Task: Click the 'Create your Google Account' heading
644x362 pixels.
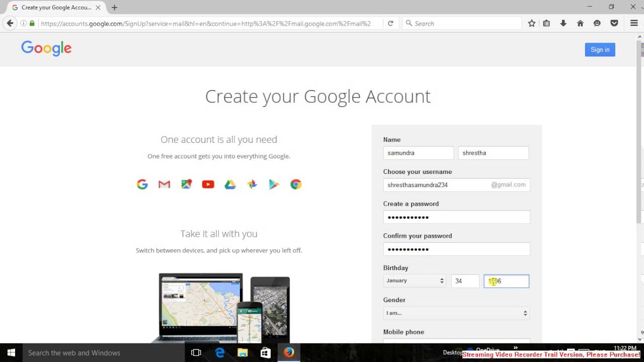Action: (x=318, y=96)
